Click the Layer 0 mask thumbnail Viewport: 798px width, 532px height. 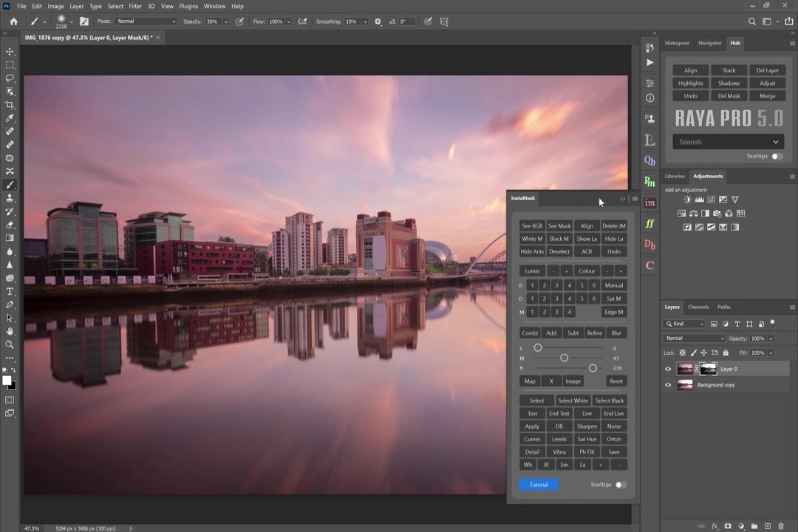click(x=708, y=369)
